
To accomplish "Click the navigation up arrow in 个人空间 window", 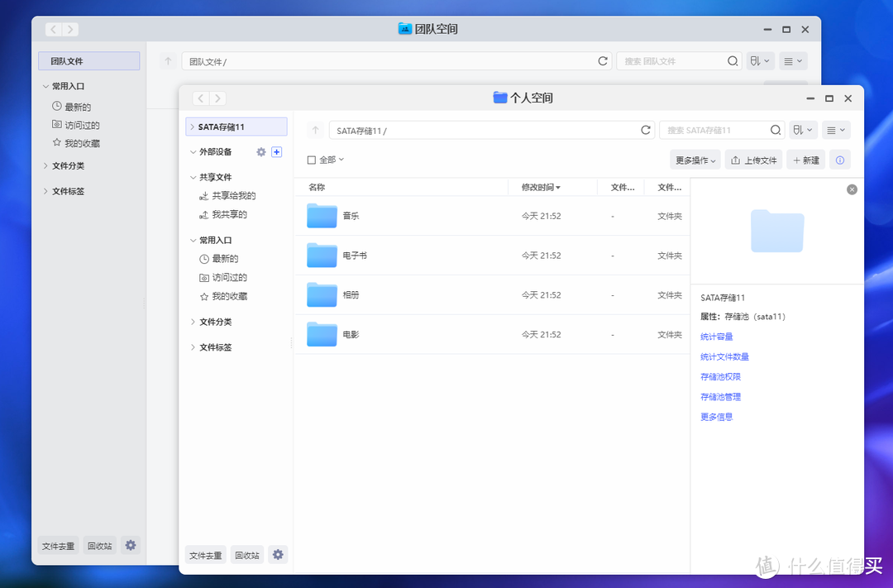I will (315, 130).
